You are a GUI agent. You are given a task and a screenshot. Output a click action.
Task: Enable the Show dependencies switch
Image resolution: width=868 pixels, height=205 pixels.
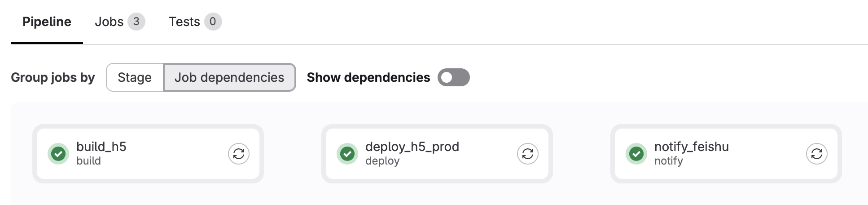coord(454,77)
